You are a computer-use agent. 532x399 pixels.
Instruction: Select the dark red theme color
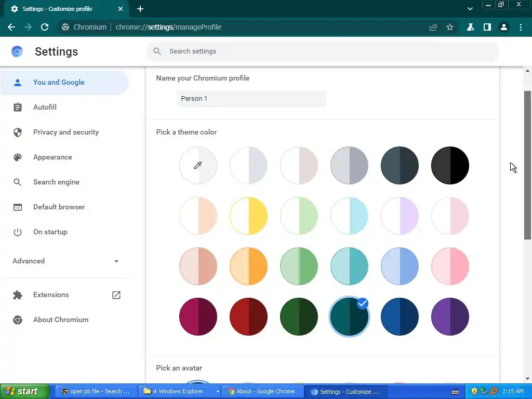[x=248, y=316]
